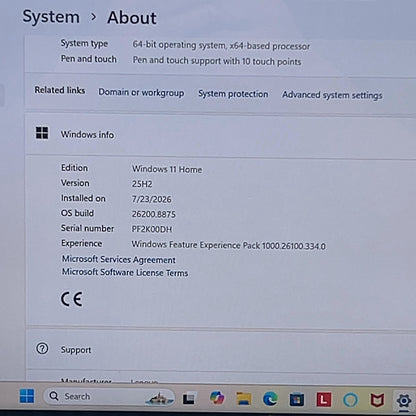Click the taskbar Search box
416x416 pixels.
109,397
